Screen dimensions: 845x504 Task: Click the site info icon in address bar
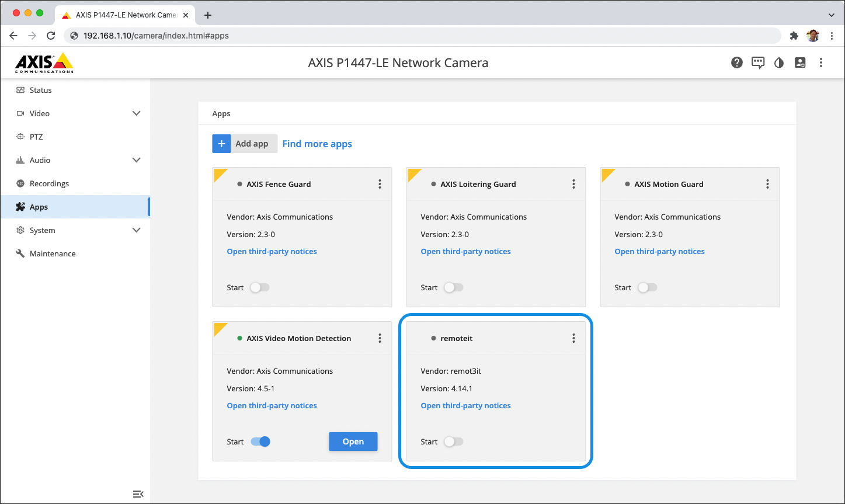74,36
